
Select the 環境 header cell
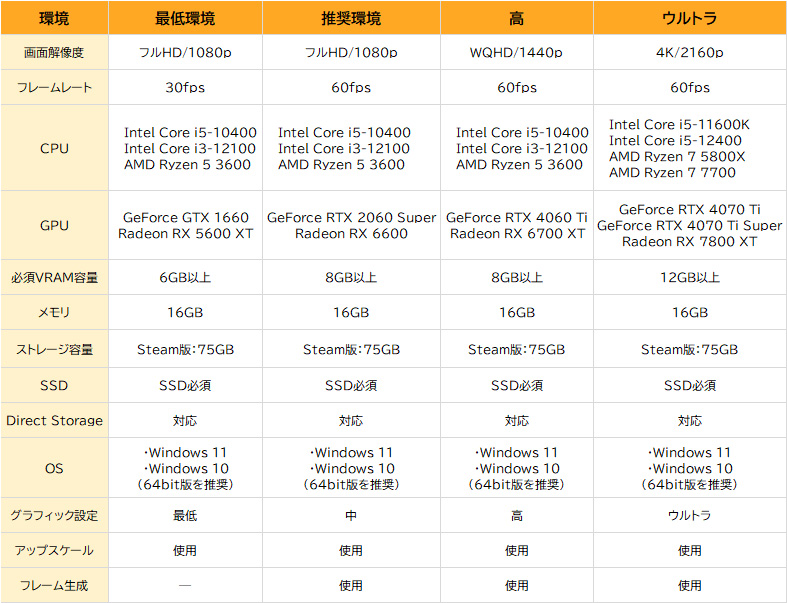click(54, 18)
